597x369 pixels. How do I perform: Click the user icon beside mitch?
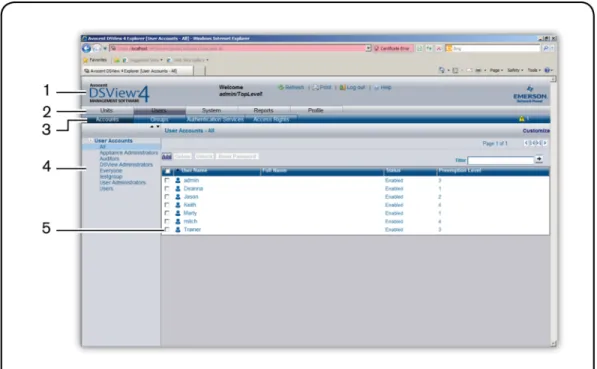point(177,221)
